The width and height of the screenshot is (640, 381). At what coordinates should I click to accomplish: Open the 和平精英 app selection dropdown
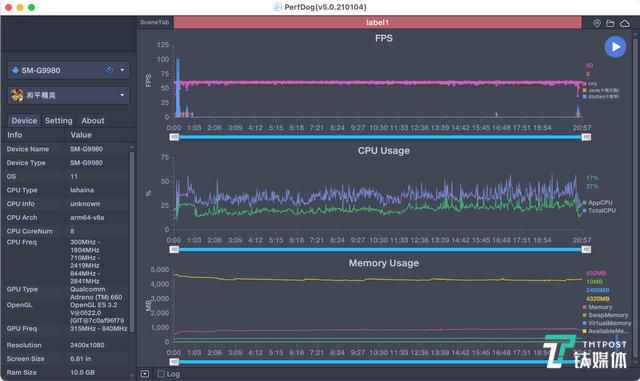(x=122, y=95)
